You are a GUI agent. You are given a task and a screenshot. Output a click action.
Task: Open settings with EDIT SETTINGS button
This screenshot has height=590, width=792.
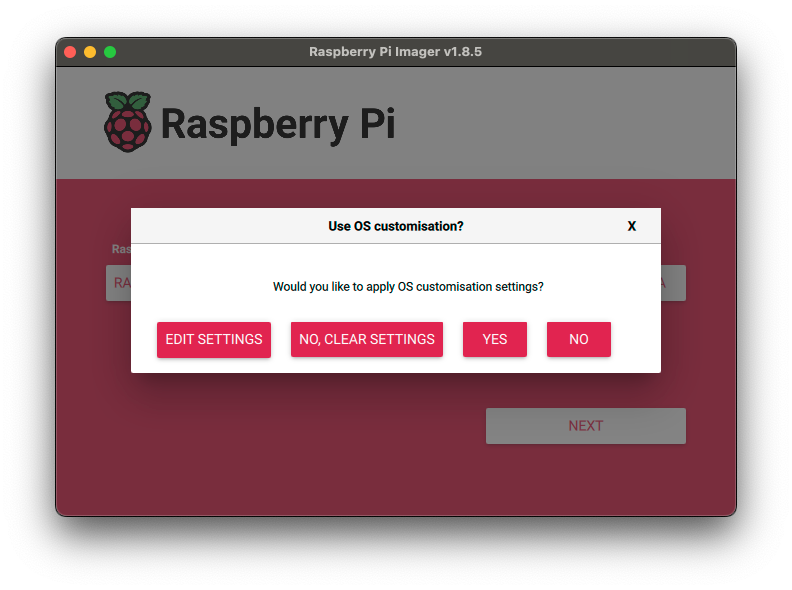[214, 339]
